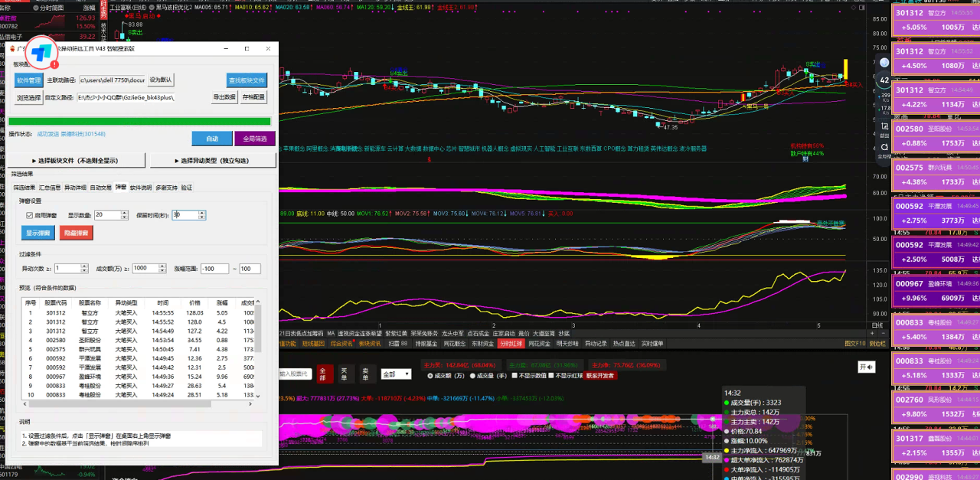Switch to the 汇总信息 tab
The image size is (980, 480).
click(x=50, y=187)
